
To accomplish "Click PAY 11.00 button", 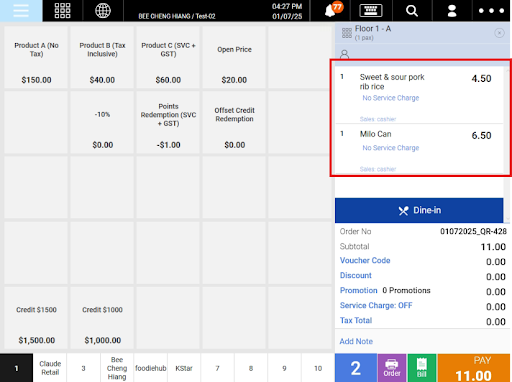I will 474,368.
